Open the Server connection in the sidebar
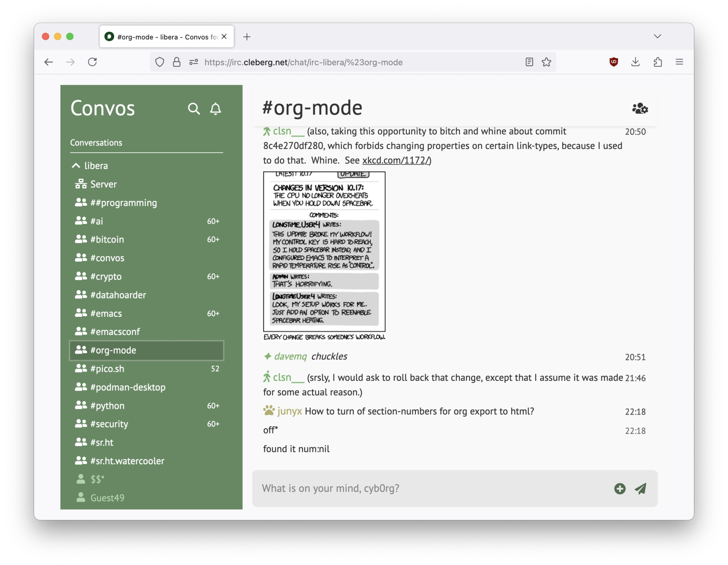This screenshot has height=565, width=728. coord(103,184)
